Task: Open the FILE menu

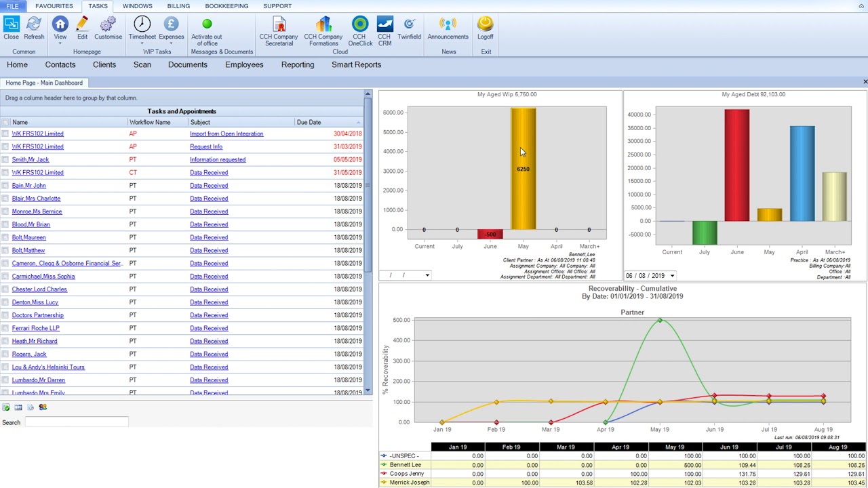Action: [13, 6]
